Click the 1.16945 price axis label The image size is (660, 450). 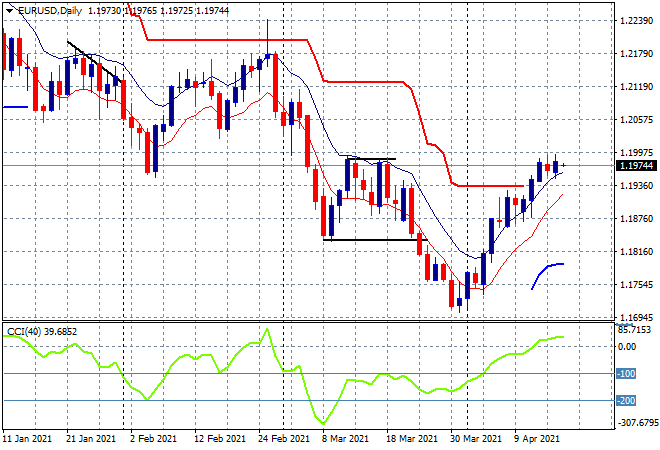point(637,317)
